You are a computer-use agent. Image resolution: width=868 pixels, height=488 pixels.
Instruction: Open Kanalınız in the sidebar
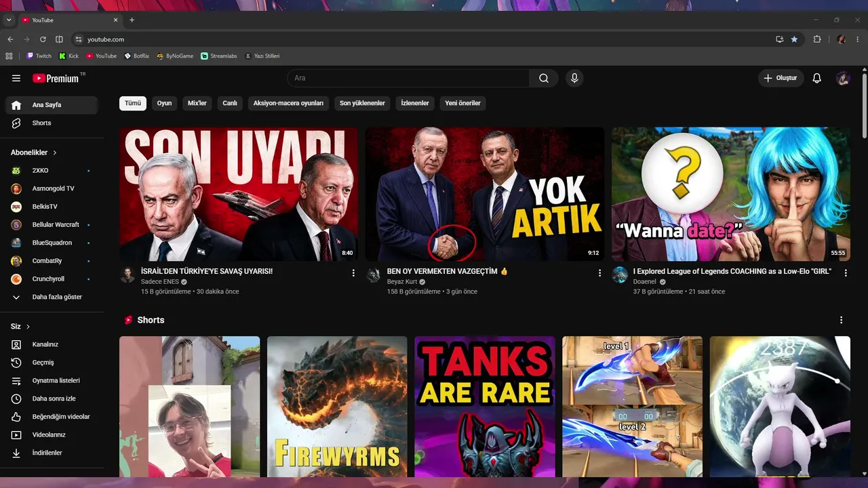[x=52, y=344]
